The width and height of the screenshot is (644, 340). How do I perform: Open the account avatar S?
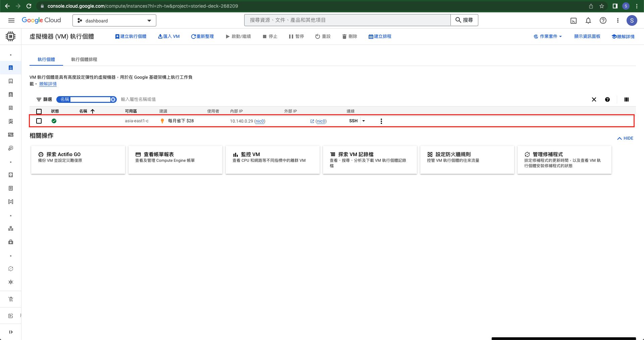(x=632, y=20)
